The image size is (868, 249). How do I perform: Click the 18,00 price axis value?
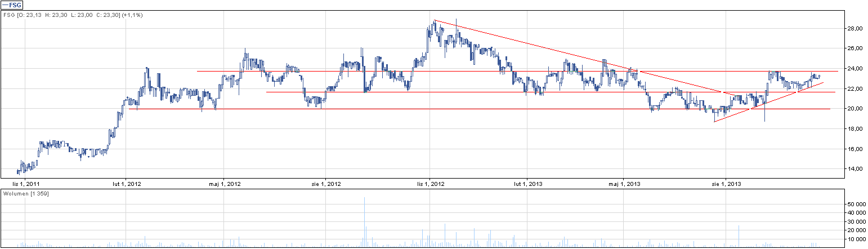click(x=855, y=129)
